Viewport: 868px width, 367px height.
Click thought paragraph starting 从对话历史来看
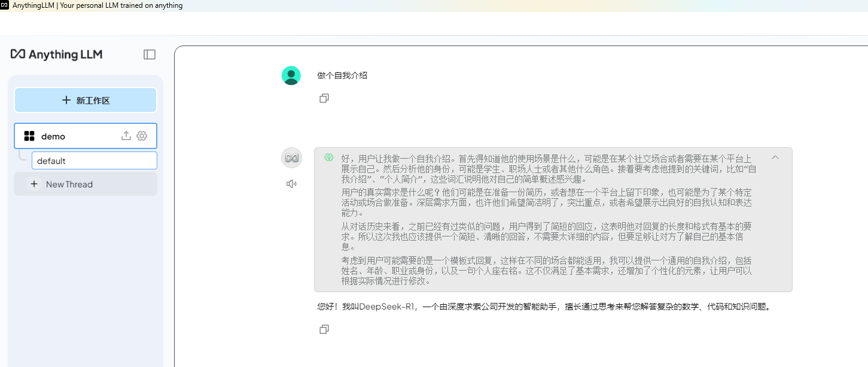pyautogui.click(x=547, y=236)
